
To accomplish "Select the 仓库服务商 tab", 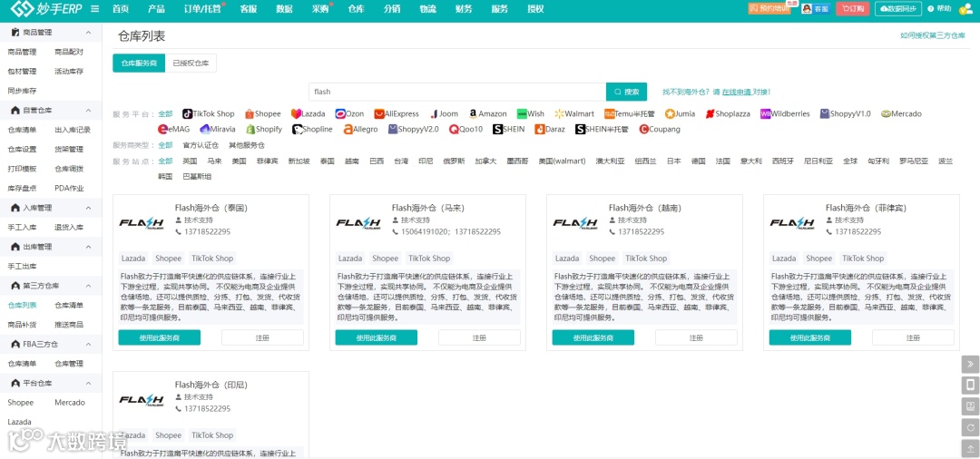I will [139, 63].
